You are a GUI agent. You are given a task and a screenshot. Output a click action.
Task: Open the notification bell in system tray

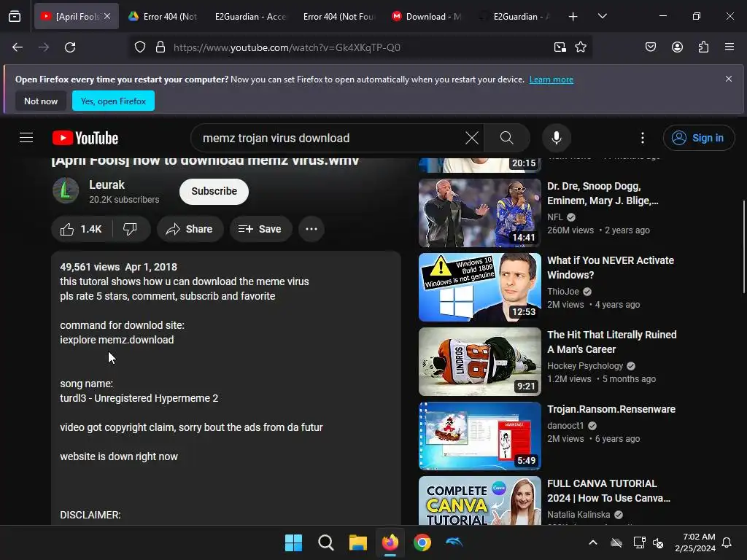[727, 542]
